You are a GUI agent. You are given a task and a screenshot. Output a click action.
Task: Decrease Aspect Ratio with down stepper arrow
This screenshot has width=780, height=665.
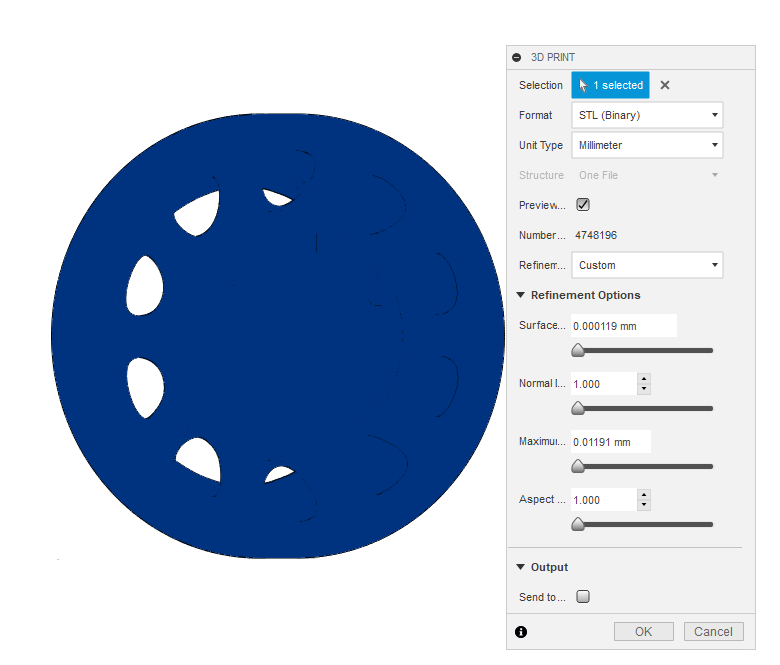644,505
